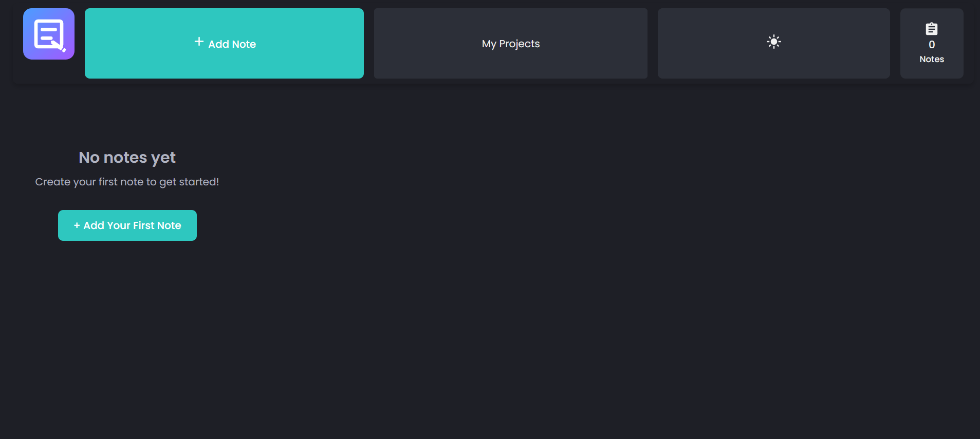Open the My Projects tab

510,44
